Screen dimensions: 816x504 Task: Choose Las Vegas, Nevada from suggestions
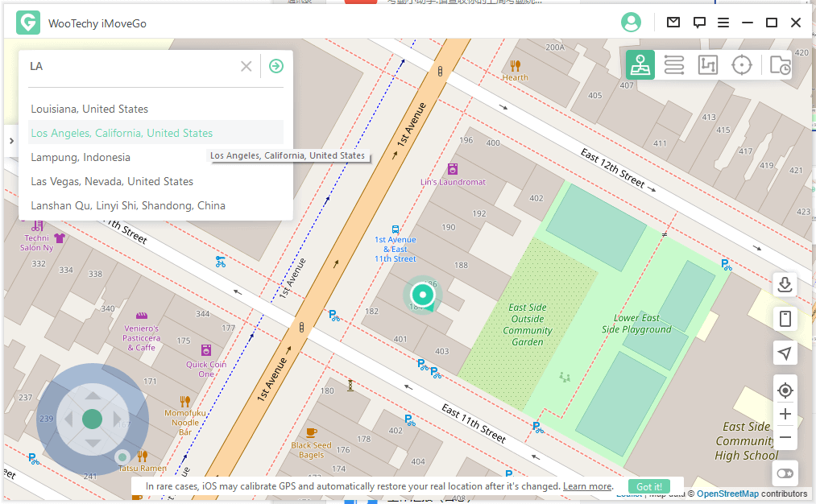point(112,181)
